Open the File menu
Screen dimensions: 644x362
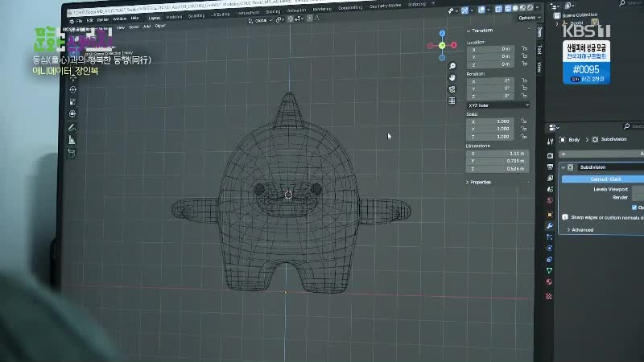point(79,21)
